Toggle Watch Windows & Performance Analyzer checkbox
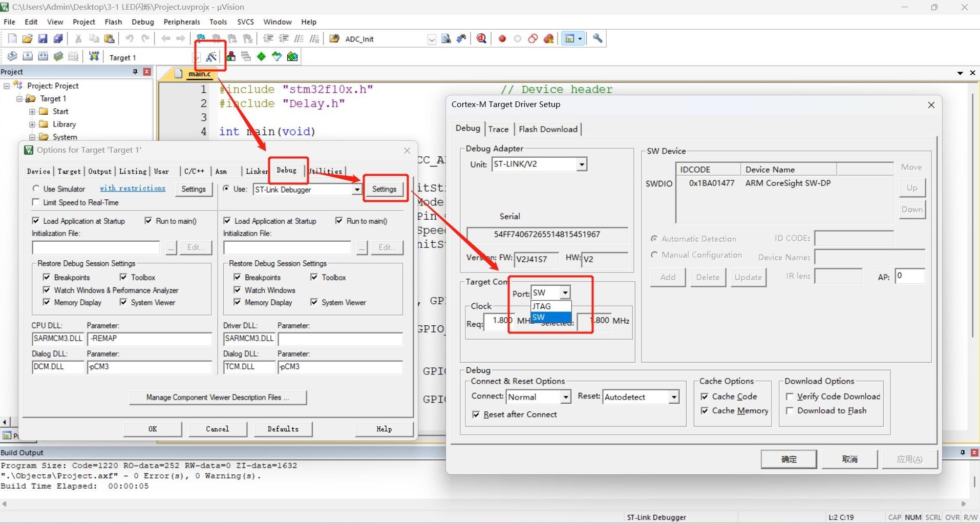980x524 pixels. [47, 290]
